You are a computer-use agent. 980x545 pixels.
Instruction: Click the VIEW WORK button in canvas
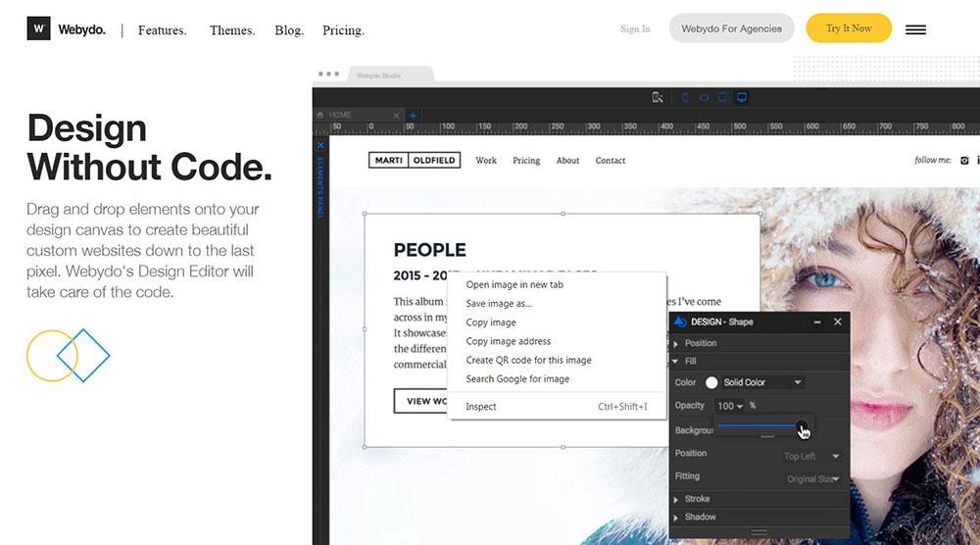420,401
